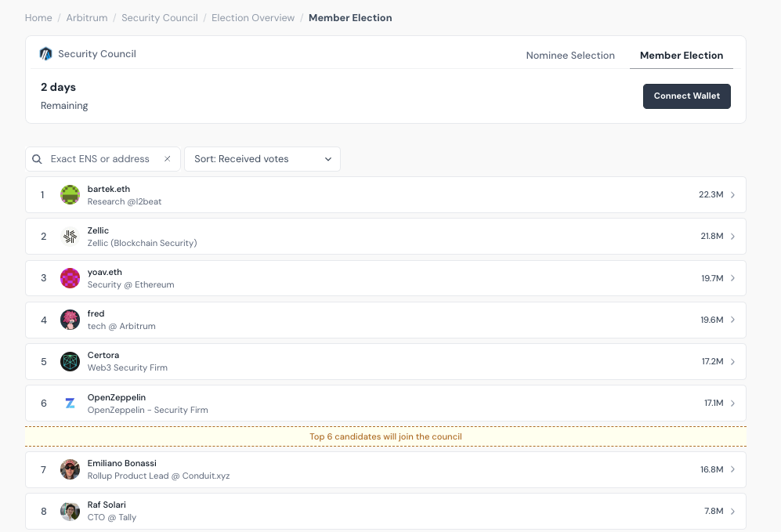This screenshot has width=781, height=532.
Task: Expand Raf Solari row chevron
Action: point(732,511)
